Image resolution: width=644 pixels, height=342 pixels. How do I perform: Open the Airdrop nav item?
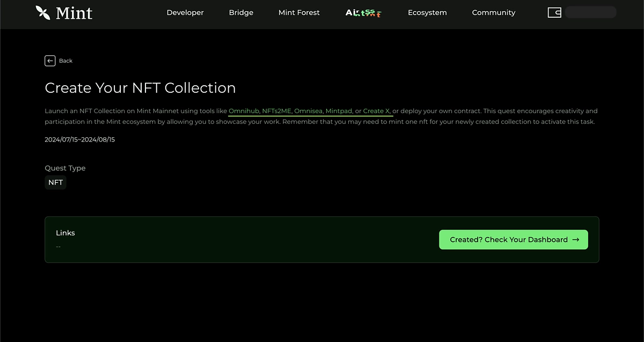point(364,12)
